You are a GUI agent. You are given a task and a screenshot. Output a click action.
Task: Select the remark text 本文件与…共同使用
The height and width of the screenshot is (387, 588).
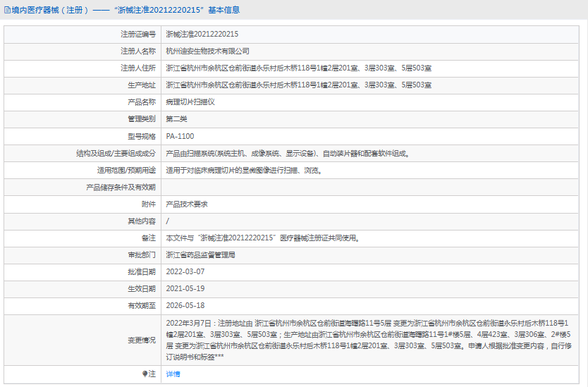pos(263,238)
